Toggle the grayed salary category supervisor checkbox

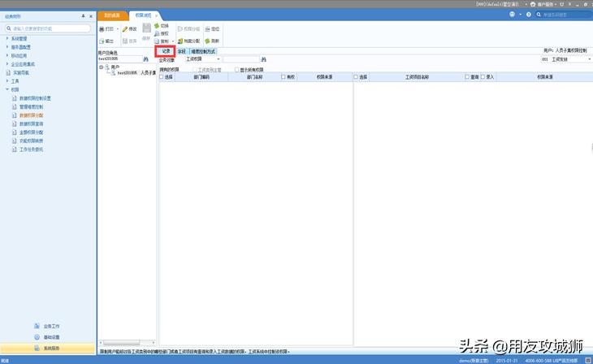195,70
